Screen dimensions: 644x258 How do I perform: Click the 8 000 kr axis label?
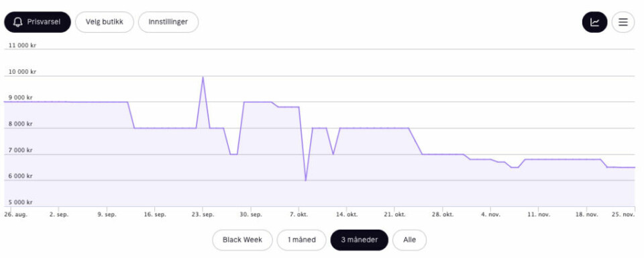(20, 124)
